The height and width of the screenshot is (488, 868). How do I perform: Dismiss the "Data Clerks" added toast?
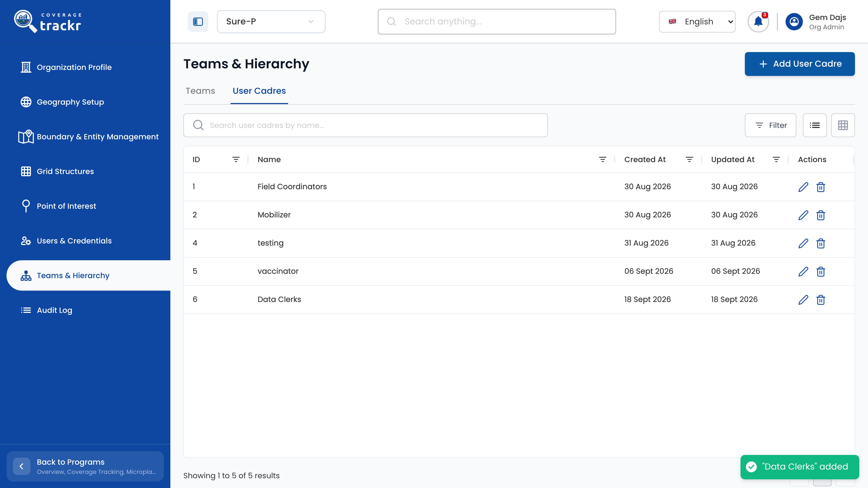(x=800, y=467)
